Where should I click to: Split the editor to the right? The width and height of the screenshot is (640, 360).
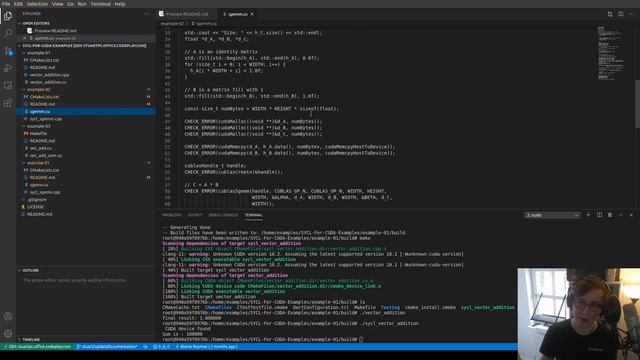click(x=620, y=14)
